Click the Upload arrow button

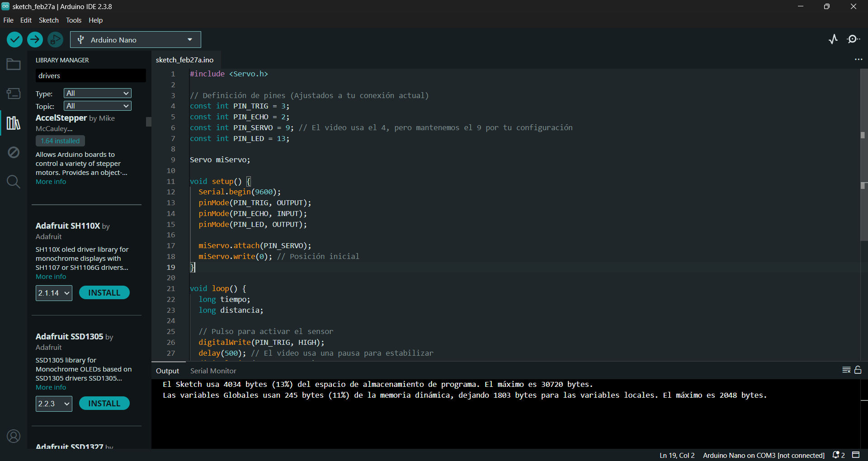pyautogui.click(x=35, y=40)
